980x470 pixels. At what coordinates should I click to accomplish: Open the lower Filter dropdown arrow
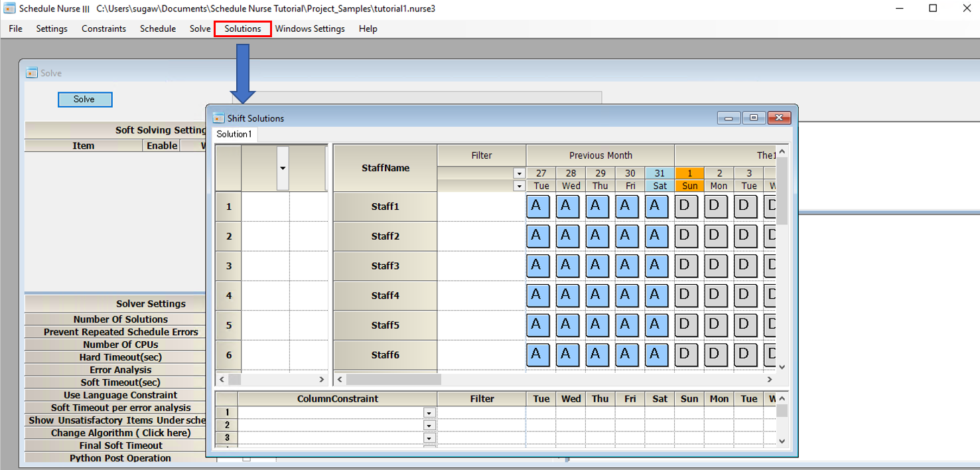coord(518,187)
